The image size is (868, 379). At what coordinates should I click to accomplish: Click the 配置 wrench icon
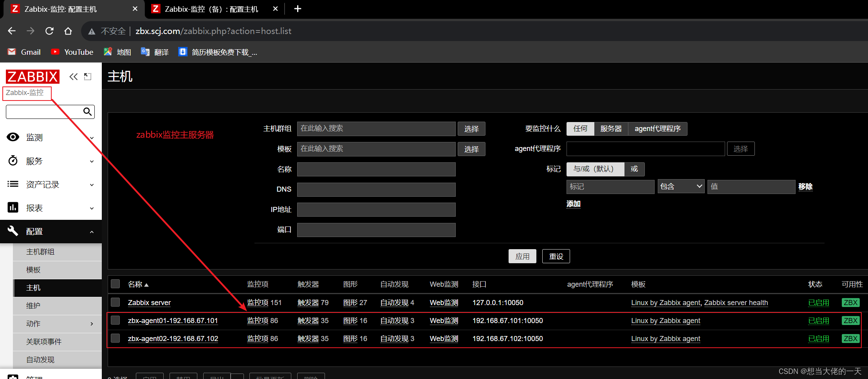[13, 231]
